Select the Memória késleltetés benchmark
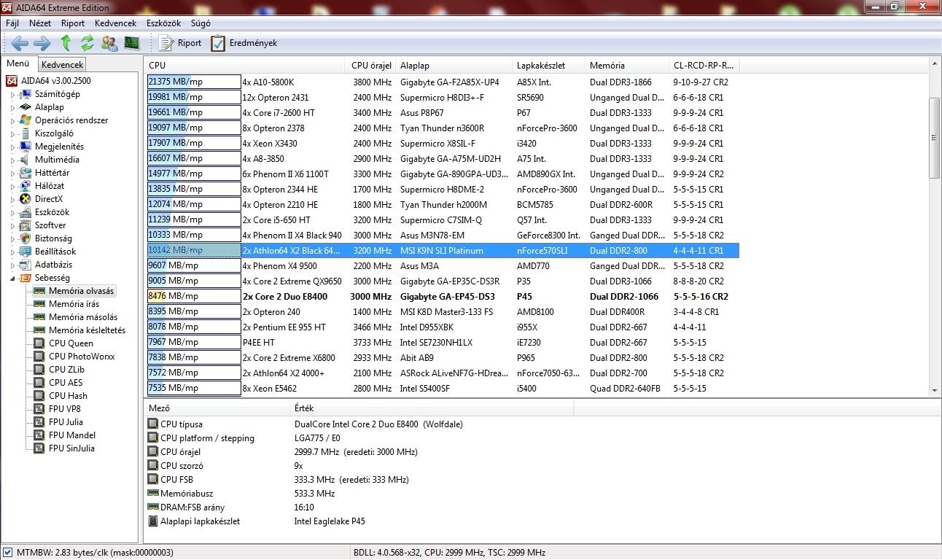The image size is (942, 560). pos(87,330)
